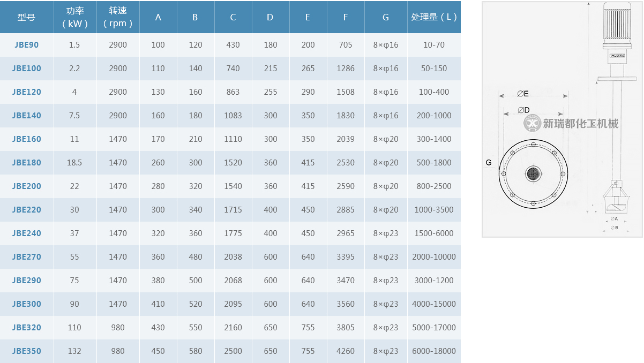
Task: Select the 处理量 (L) column header
Action: click(434, 17)
